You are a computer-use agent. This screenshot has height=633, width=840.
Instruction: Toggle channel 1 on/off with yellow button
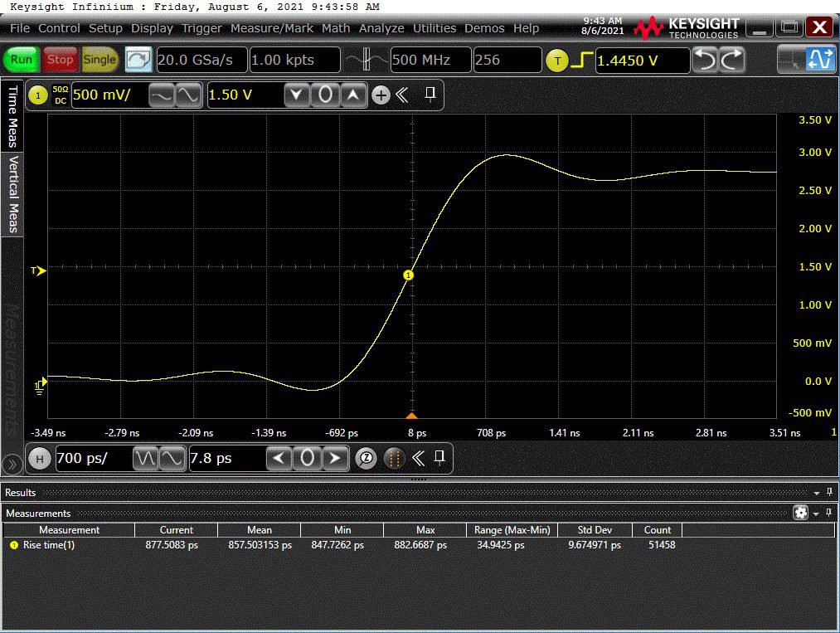(x=37, y=95)
